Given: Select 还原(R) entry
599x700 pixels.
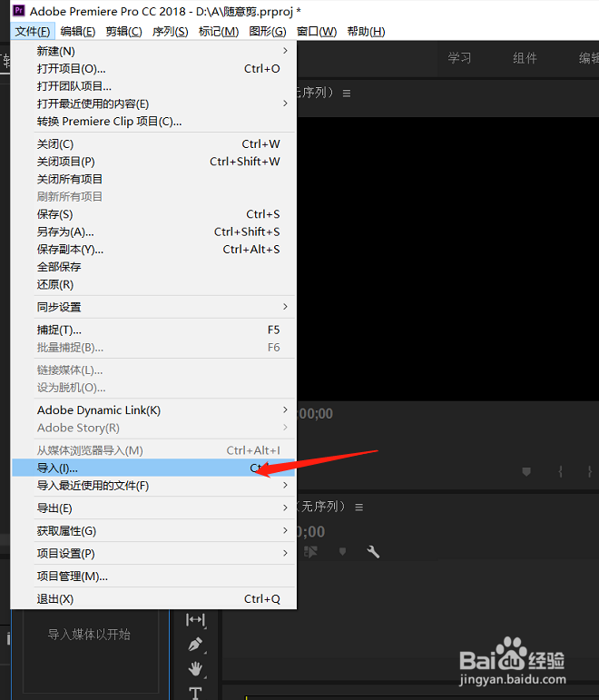Looking at the screenshot, I should (154, 285).
